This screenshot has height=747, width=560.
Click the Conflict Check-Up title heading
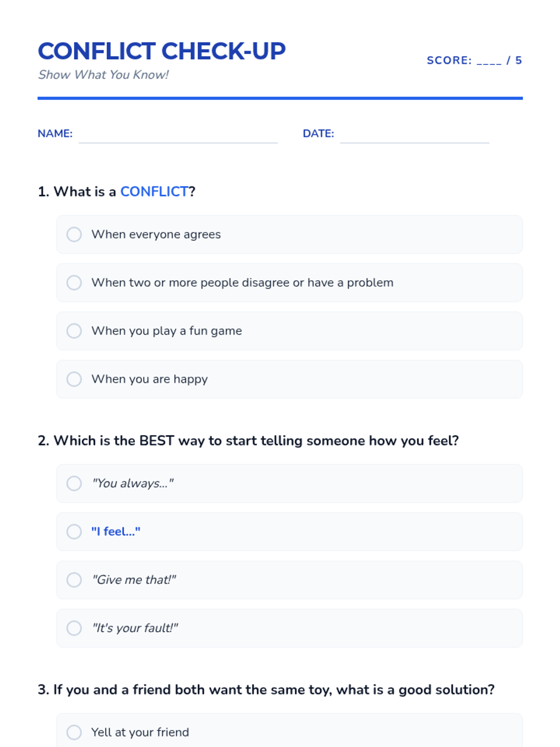(161, 51)
